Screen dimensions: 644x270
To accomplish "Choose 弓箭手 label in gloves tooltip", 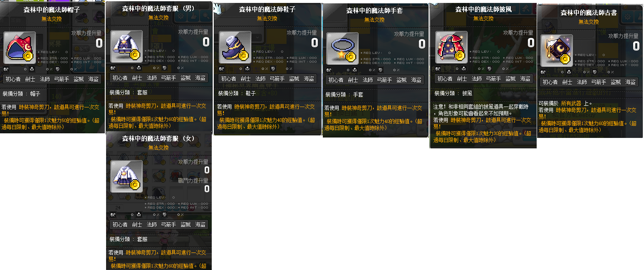I will click(x=384, y=80).
